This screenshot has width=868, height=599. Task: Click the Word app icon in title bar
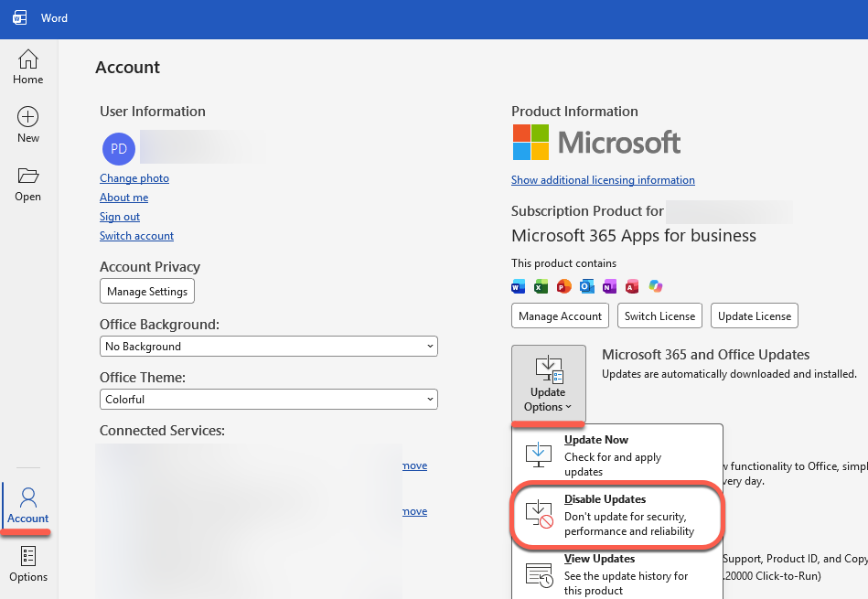click(x=20, y=17)
